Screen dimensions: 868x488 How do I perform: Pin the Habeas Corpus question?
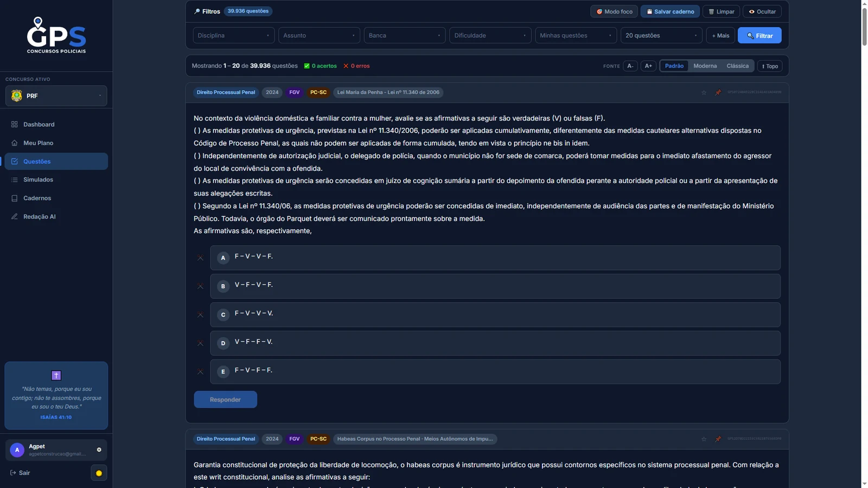click(718, 439)
